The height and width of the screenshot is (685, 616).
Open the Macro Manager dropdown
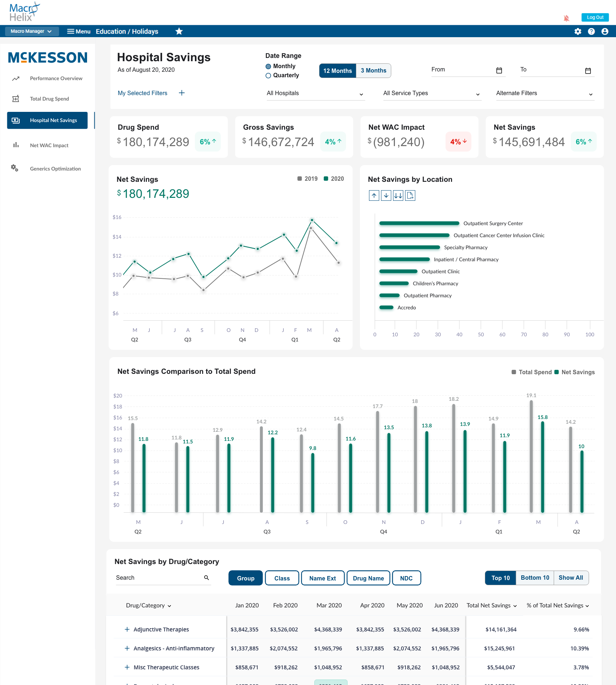(32, 31)
